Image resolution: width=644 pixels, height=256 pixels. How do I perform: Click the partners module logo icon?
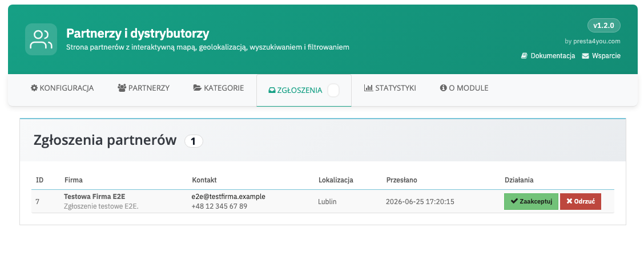coord(41,39)
